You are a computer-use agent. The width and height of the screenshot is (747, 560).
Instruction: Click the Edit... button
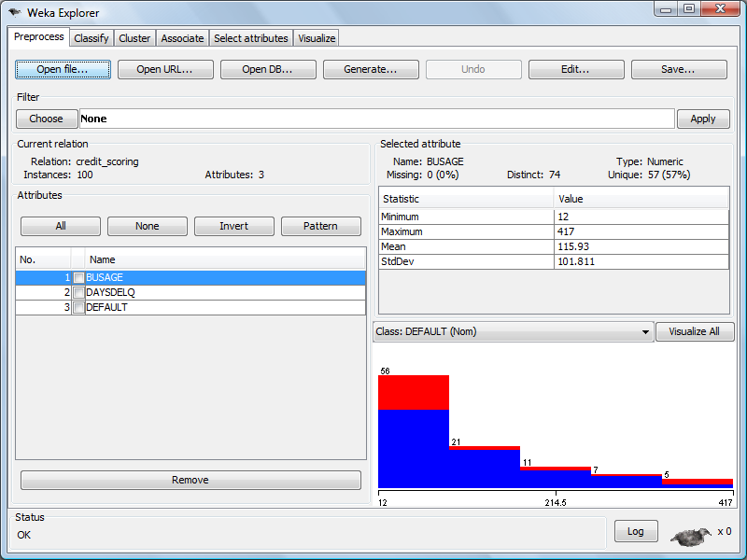tap(576, 69)
